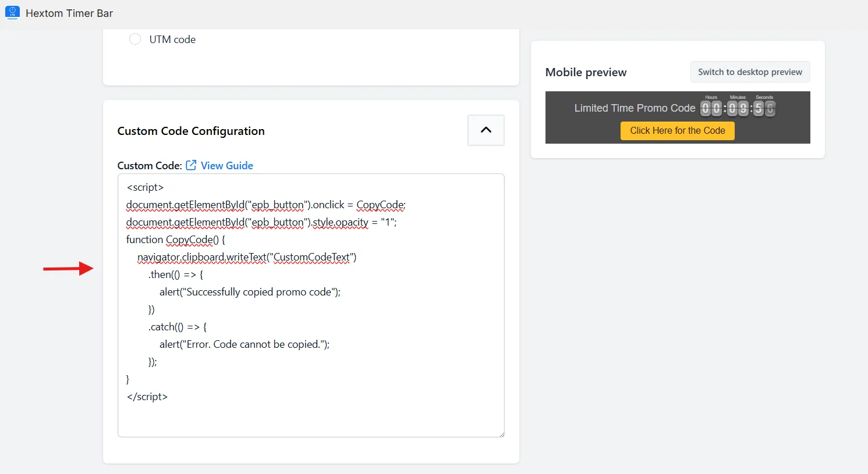868x474 pixels.
Task: Collapse the Custom Code Configuration section
Action: [486, 130]
